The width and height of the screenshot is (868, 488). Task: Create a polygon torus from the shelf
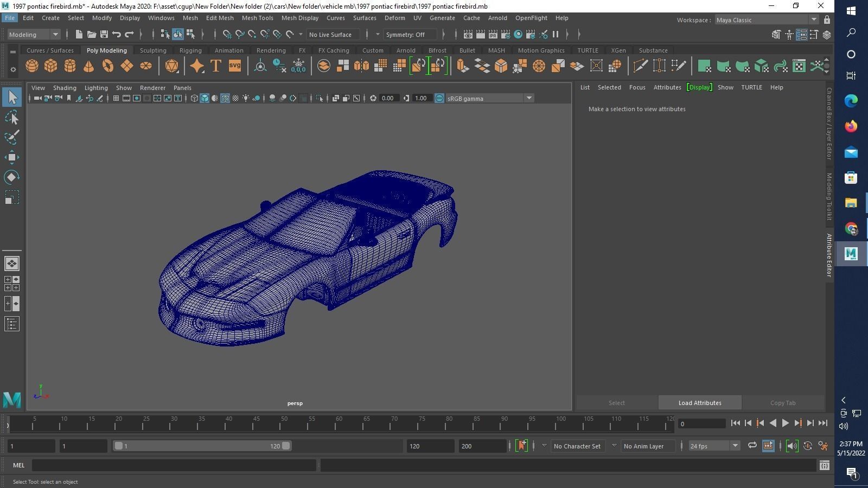pyautogui.click(x=108, y=66)
